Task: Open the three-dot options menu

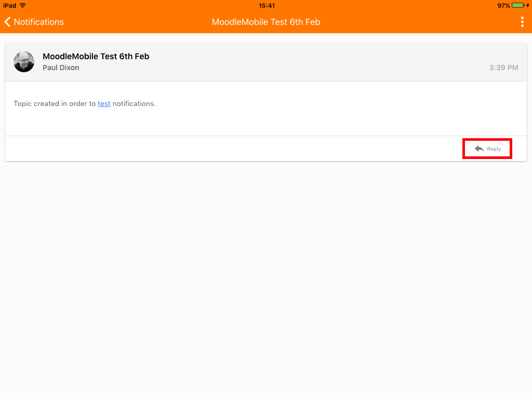Action: (522, 22)
